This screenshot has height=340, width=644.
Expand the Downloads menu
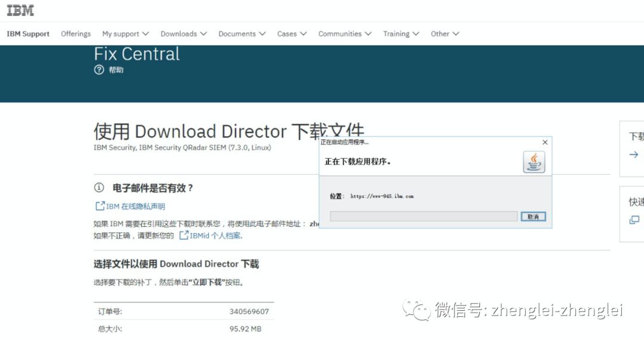pos(184,33)
